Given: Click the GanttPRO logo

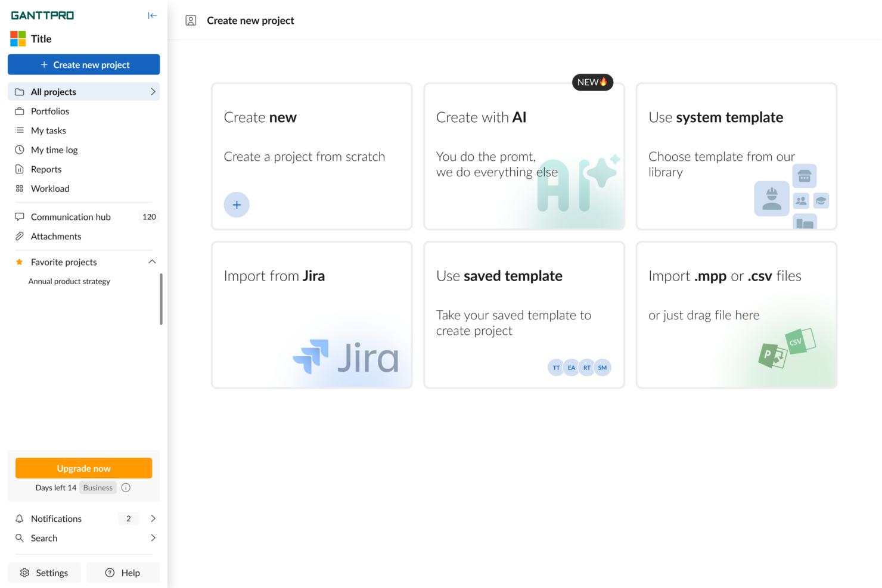Looking at the screenshot, I should tap(42, 15).
